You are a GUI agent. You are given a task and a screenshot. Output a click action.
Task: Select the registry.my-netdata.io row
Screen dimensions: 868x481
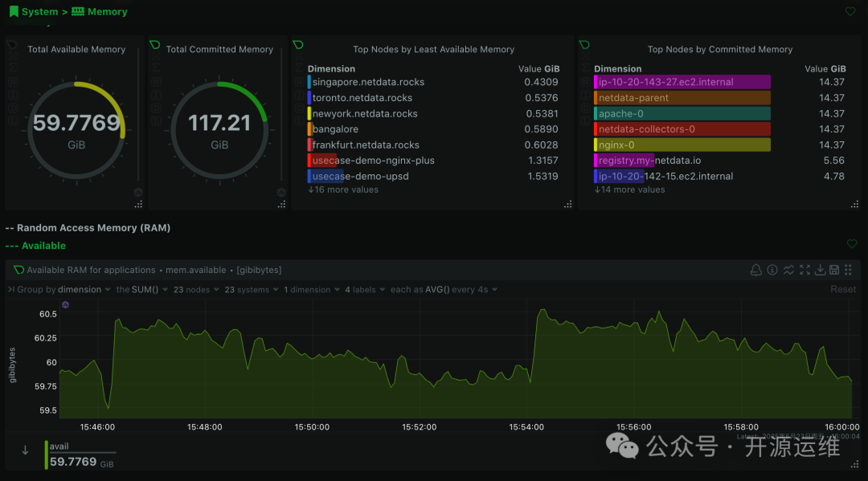click(719, 161)
